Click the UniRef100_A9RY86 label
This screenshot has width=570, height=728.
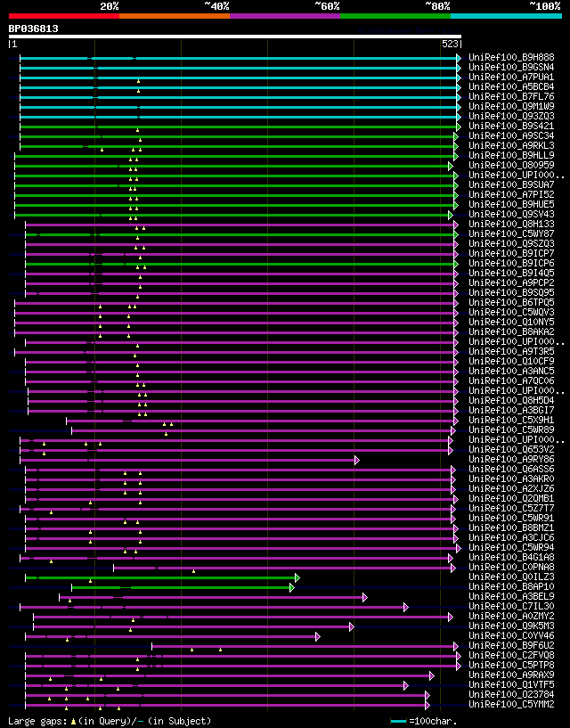pyautogui.click(x=511, y=460)
